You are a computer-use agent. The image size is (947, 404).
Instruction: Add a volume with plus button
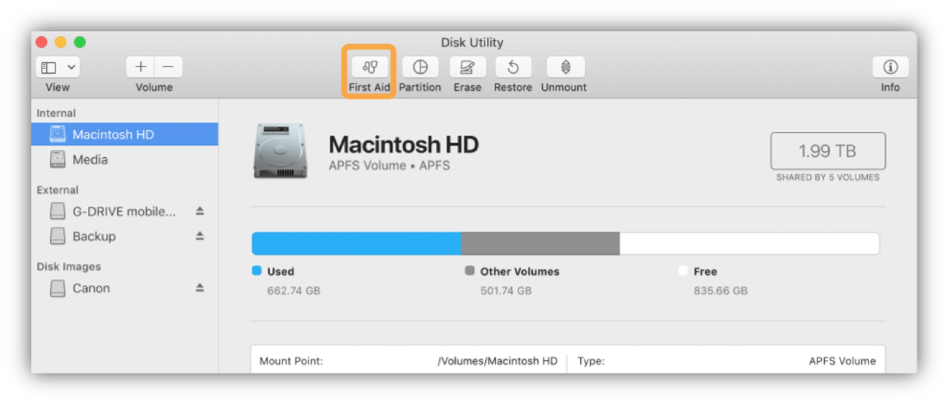coord(141,67)
